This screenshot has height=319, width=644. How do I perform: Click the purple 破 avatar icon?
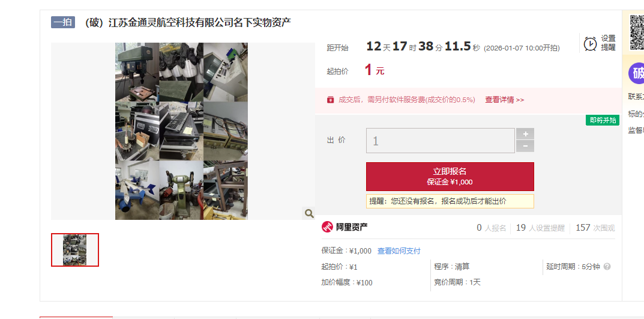pos(636,73)
